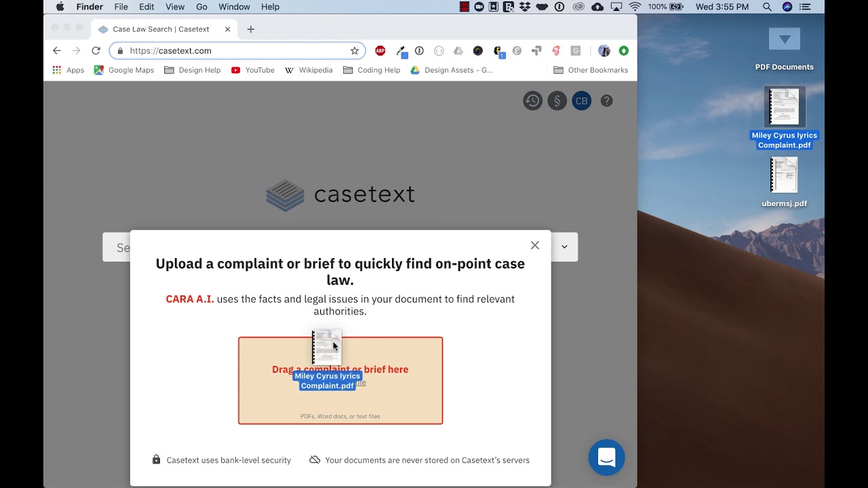Open the blue chat support bubble
The width and height of the screenshot is (868, 488).
(606, 457)
